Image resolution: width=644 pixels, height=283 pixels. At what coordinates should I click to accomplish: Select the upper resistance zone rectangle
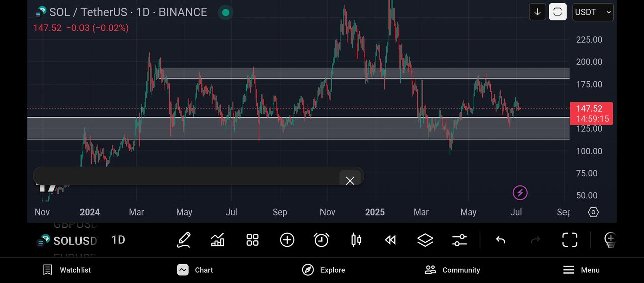tap(364, 74)
